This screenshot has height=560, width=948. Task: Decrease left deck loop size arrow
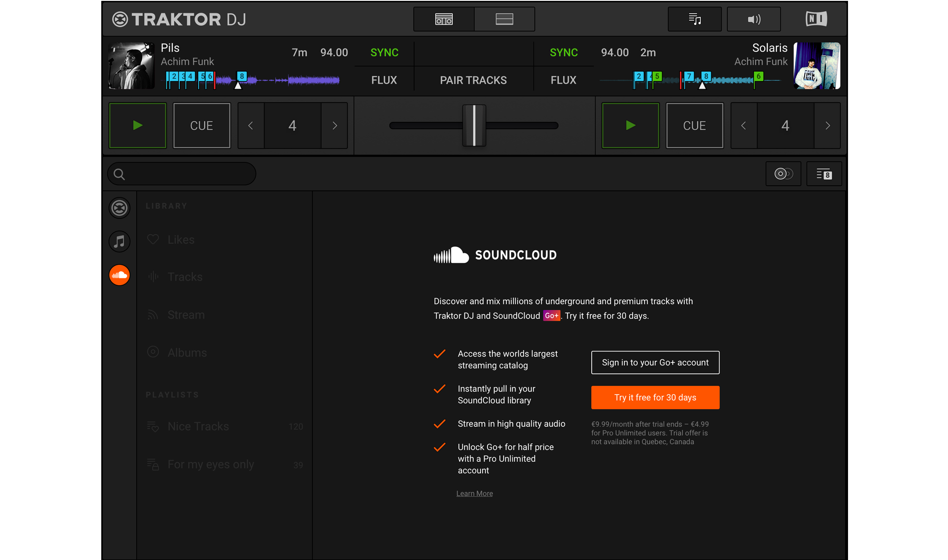pos(251,126)
